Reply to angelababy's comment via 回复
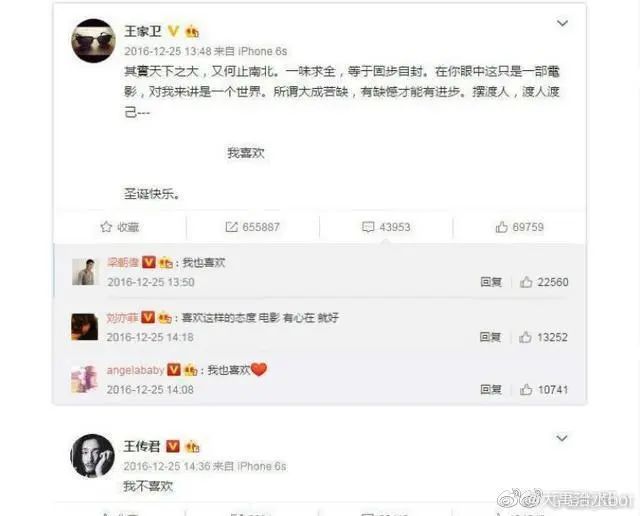This screenshot has width=640, height=516. click(x=491, y=389)
